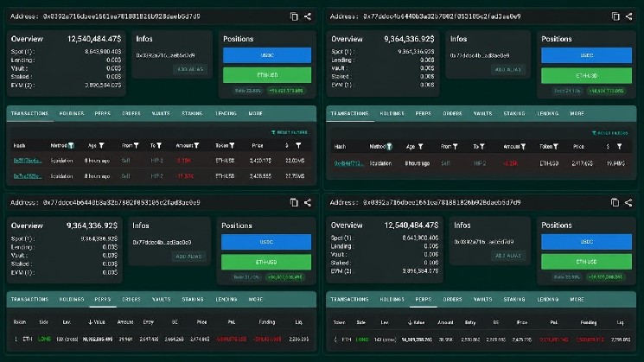Select green ETH-USD position in bottom-right panel
Screen dimensions: 644x362
click(x=586, y=262)
